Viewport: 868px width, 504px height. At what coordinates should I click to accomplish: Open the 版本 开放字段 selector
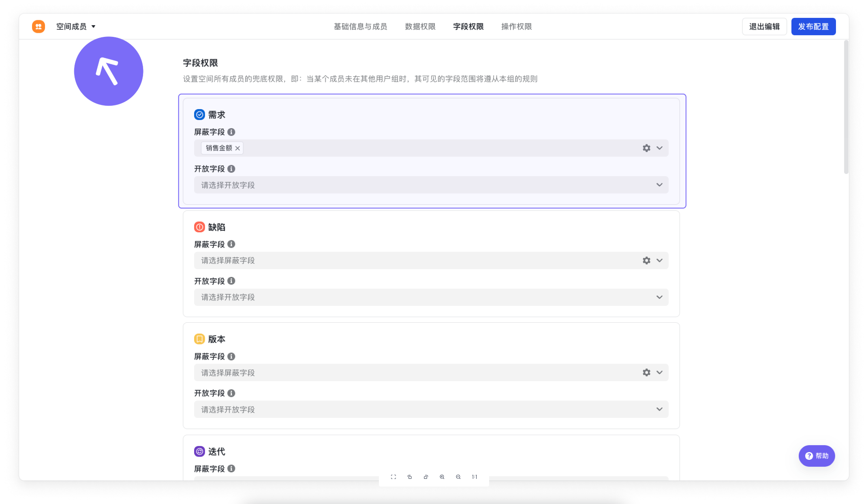(x=431, y=410)
